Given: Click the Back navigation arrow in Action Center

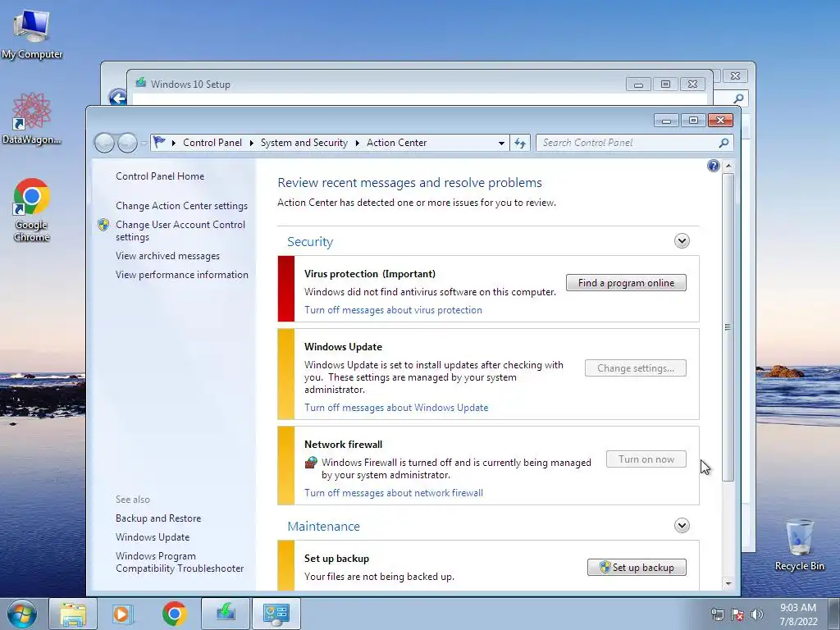Looking at the screenshot, I should pyautogui.click(x=104, y=143).
